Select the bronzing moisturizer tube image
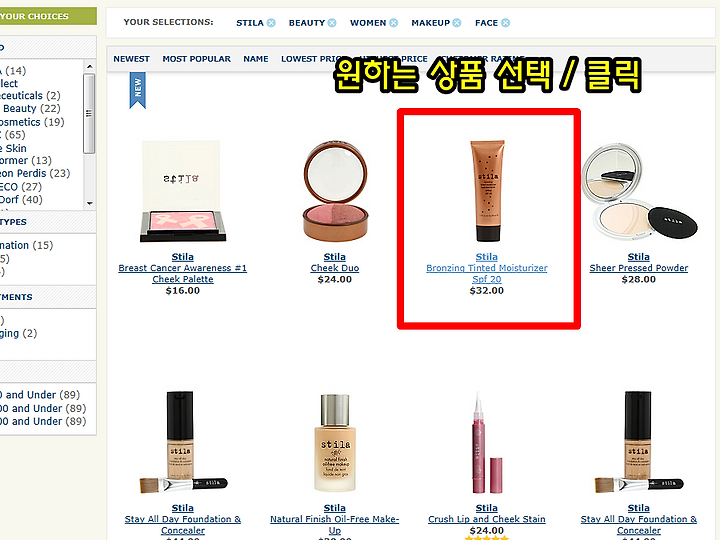Screen dimensions: 720x540 pyautogui.click(x=487, y=191)
